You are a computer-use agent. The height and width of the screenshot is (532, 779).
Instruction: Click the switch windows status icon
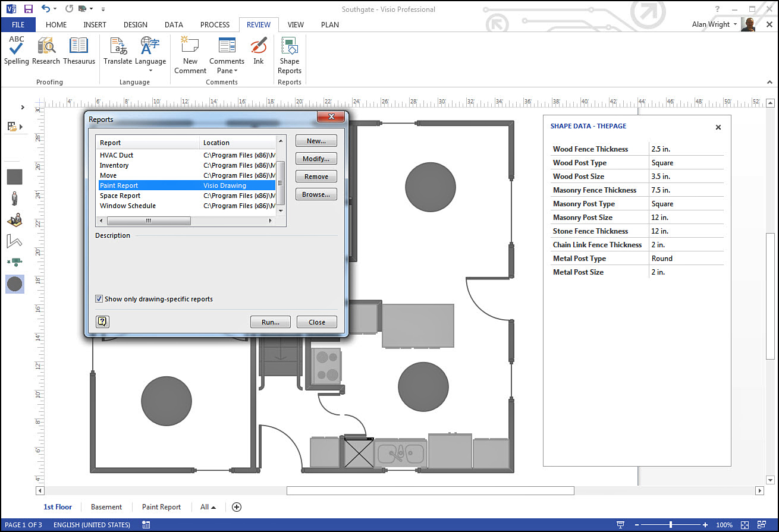761,525
